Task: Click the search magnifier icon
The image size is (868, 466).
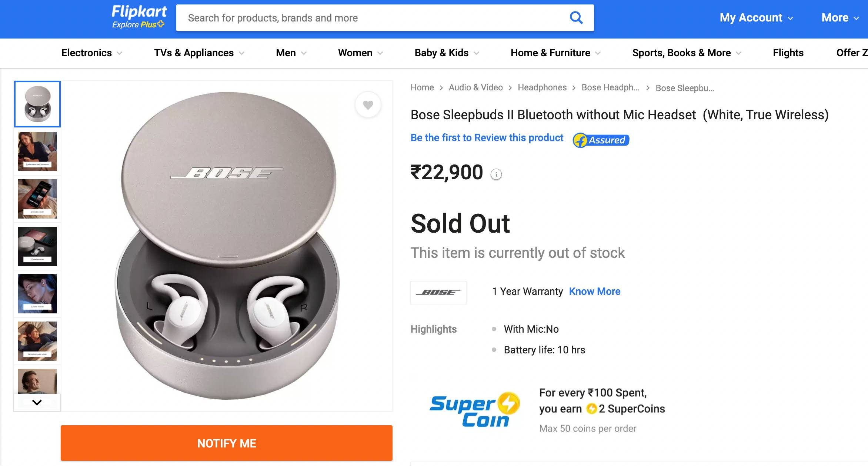Action: coord(576,18)
